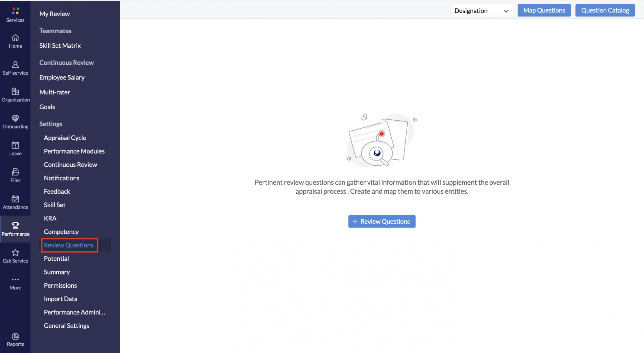
Task: Open Skill Set Matrix page
Action: [x=60, y=46]
